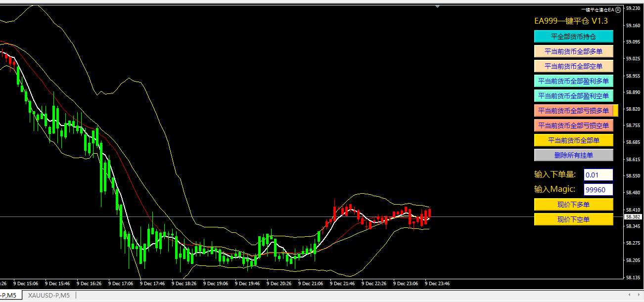Click price scale value 58.685
This screenshot has width=644, height=302.
(633, 142)
